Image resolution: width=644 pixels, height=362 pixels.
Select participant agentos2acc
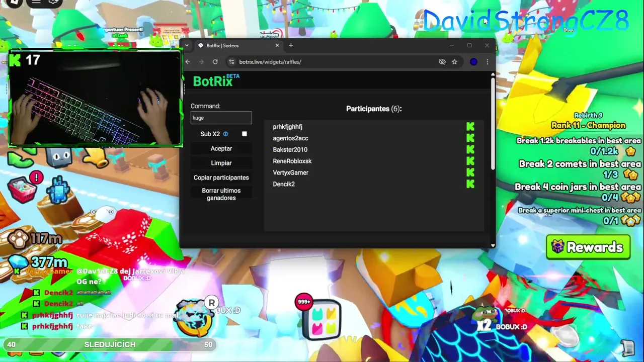[291, 138]
